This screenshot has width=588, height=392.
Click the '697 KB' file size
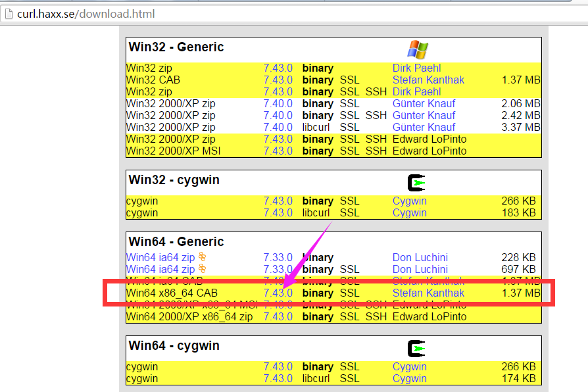[x=519, y=270]
